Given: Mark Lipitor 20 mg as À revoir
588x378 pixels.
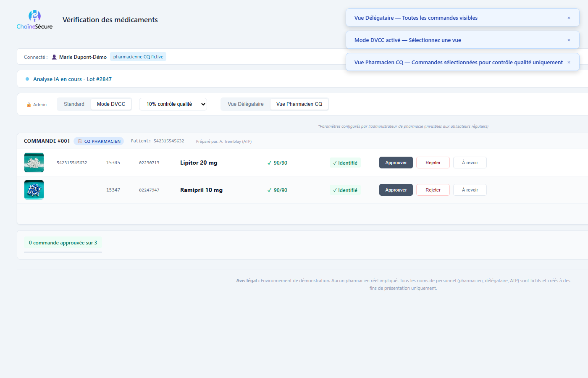Looking at the screenshot, I should click(x=470, y=163).
